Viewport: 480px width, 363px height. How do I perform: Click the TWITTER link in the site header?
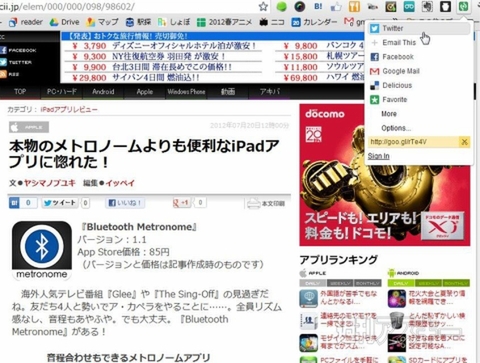click(x=16, y=62)
